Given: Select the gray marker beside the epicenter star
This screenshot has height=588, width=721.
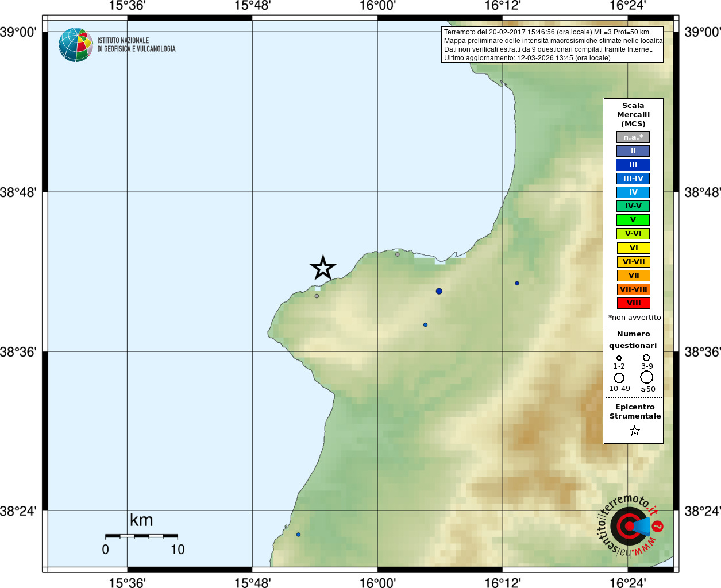Looking at the screenshot, I should [x=317, y=296].
